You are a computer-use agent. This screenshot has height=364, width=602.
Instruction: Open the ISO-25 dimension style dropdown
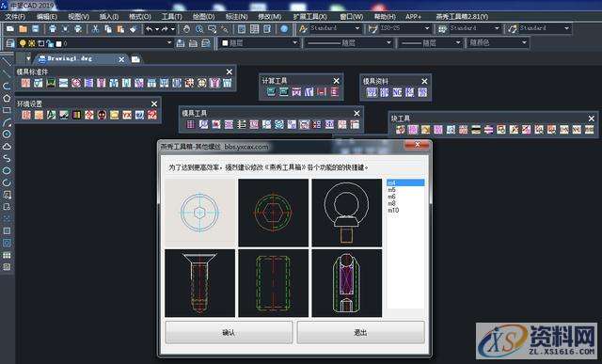pos(427,28)
